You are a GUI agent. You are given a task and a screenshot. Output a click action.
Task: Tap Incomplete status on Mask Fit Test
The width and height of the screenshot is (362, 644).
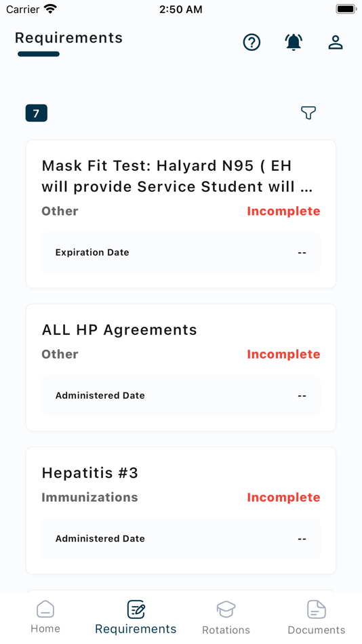pos(283,211)
